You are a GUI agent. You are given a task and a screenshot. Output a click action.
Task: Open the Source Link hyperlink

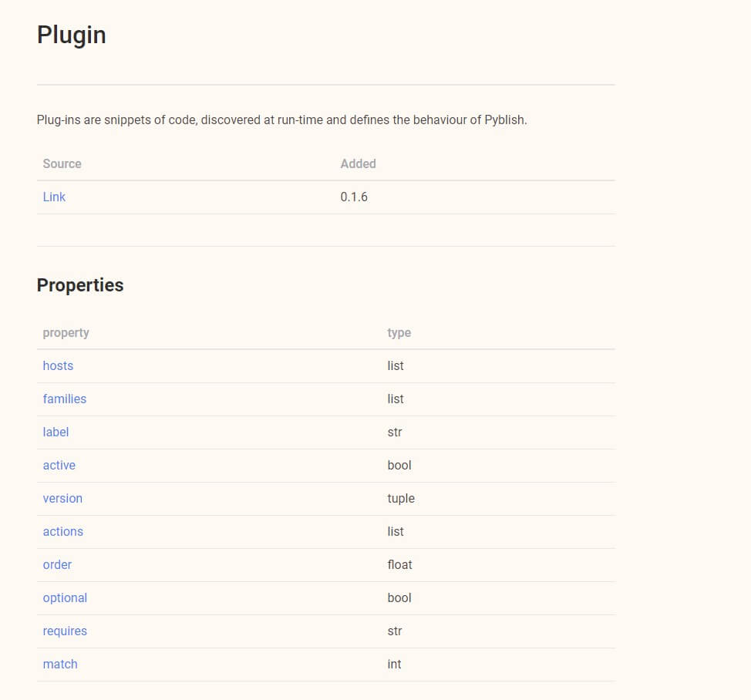pos(54,197)
